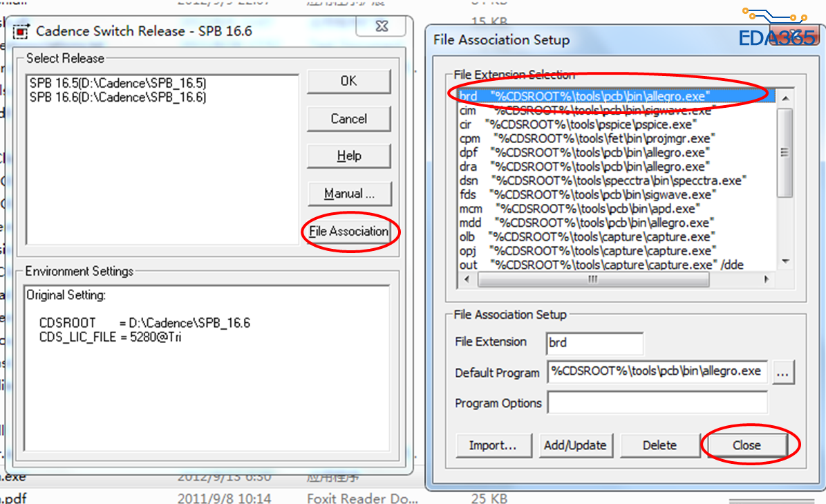The width and height of the screenshot is (826, 504).
Task: Click the CDS_LIC_FILE setting line
Action: coord(110,337)
